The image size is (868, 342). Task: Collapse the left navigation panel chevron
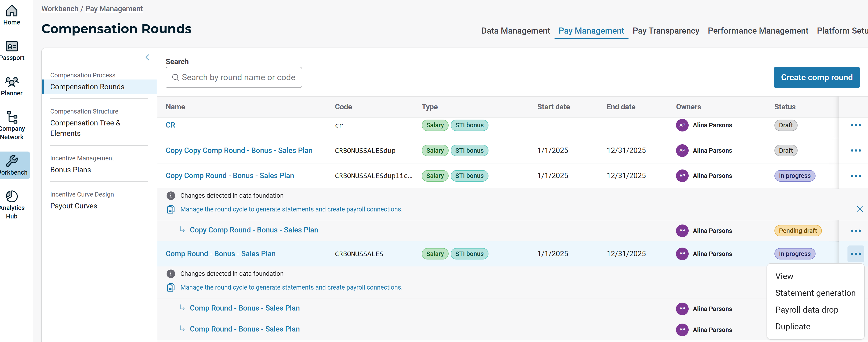pyautogui.click(x=147, y=58)
